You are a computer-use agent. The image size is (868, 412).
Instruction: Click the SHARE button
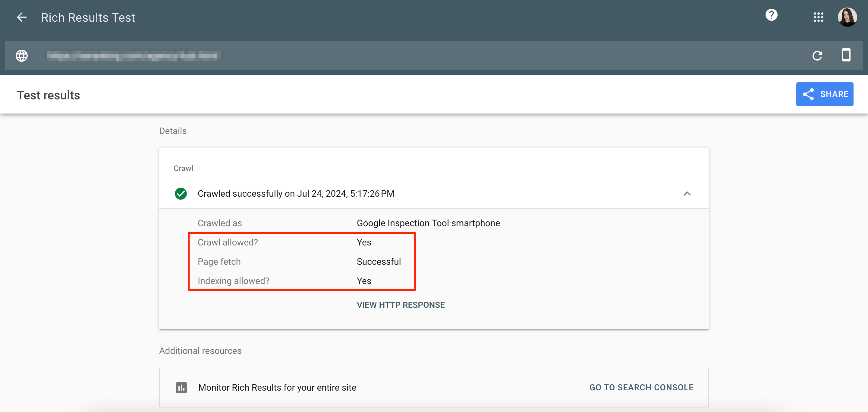point(824,94)
